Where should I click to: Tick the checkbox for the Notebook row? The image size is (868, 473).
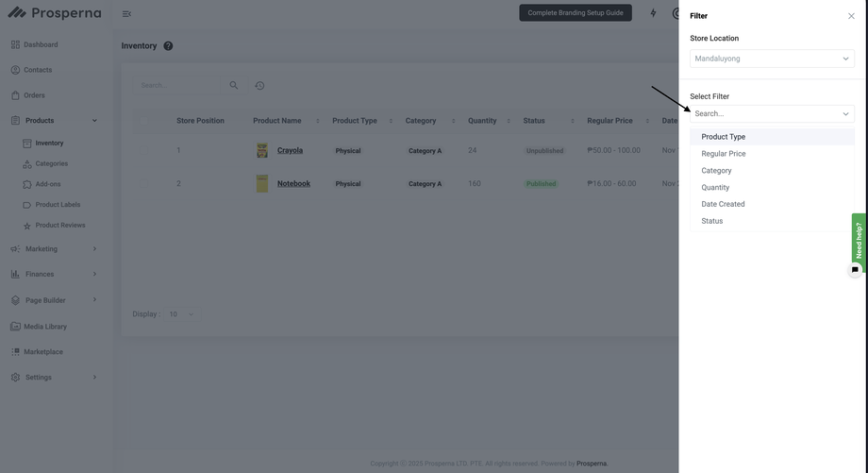pos(144,183)
